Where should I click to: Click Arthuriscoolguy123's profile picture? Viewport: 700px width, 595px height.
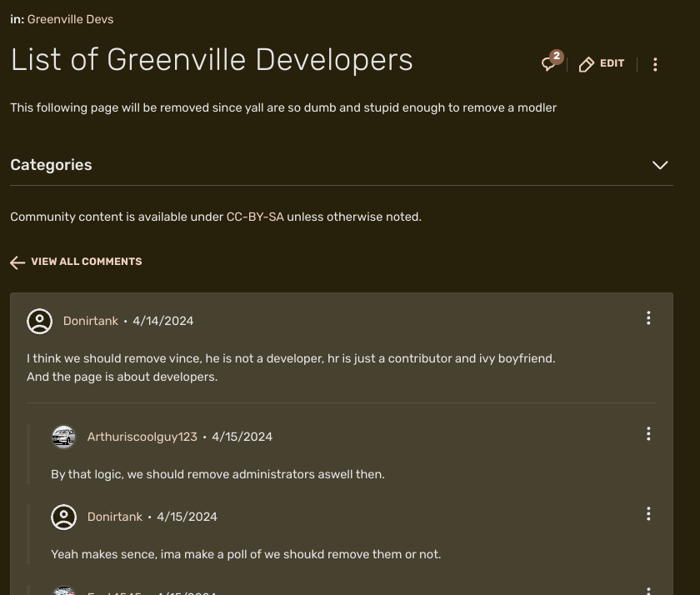(x=63, y=436)
